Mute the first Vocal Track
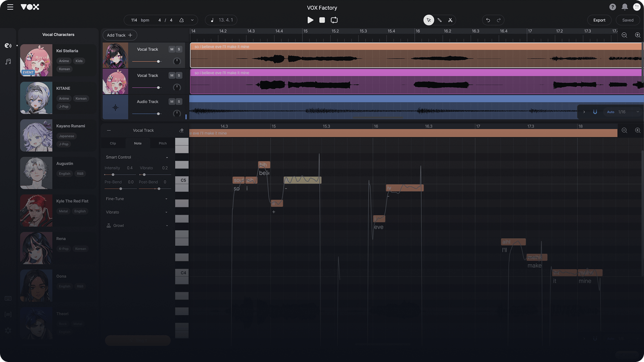This screenshot has height=362, width=644. (172, 49)
